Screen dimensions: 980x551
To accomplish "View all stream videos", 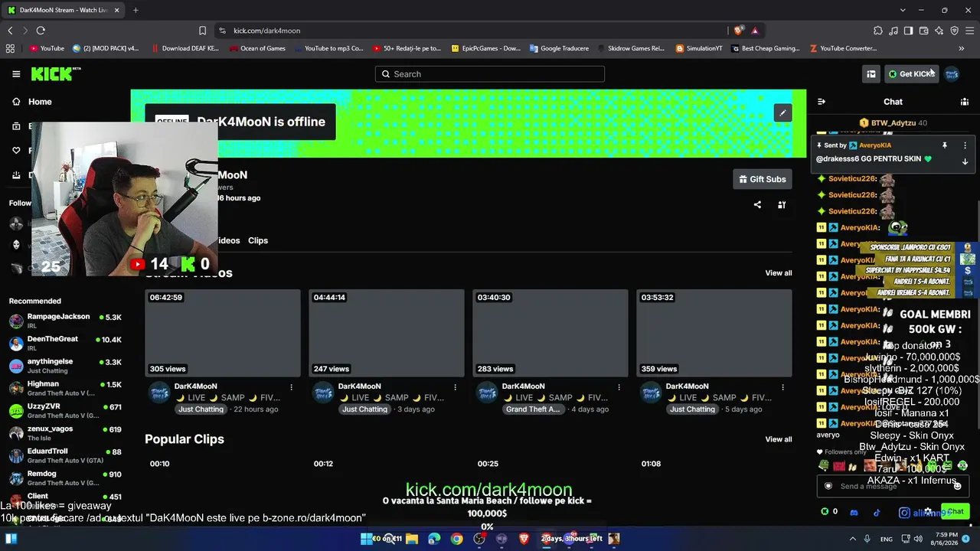I will (779, 273).
